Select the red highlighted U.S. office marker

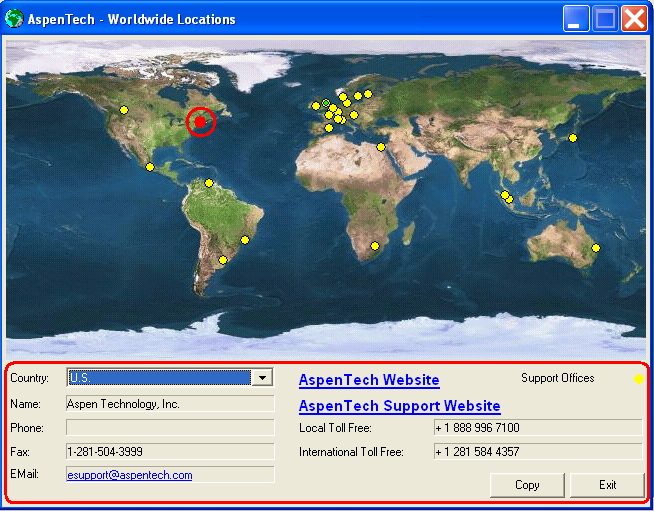tap(200, 122)
